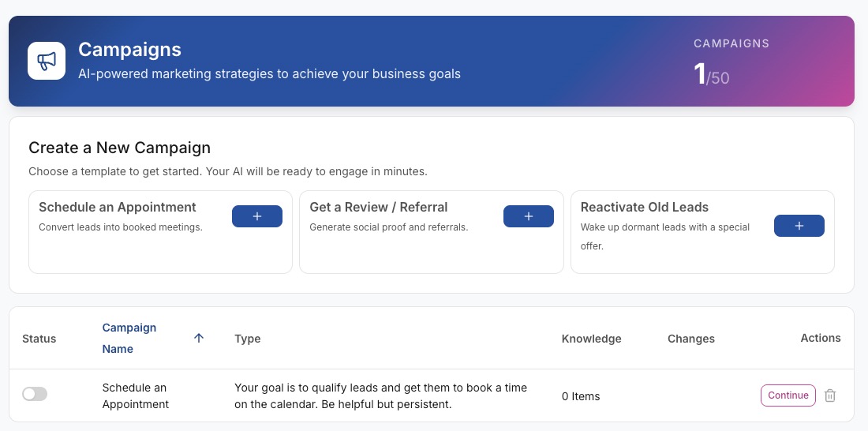Select the Knowledge column header
Viewport: 868px width, 431px height.
tap(591, 339)
